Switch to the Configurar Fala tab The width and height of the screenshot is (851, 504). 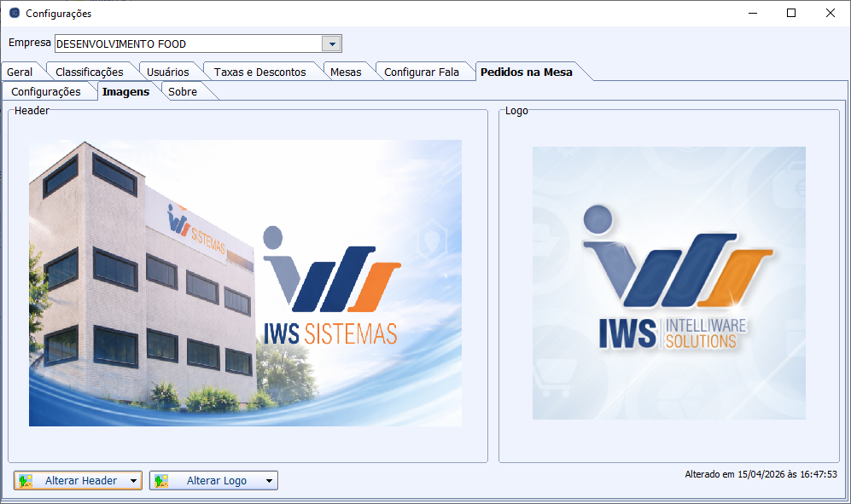click(x=422, y=72)
